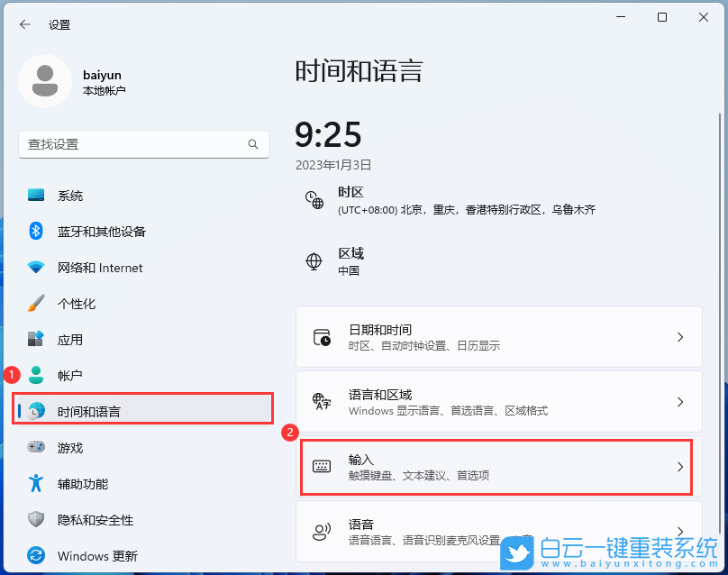Open 蓝牙和其他设备 via its Bluetooth icon
728x575 pixels.
(x=36, y=232)
